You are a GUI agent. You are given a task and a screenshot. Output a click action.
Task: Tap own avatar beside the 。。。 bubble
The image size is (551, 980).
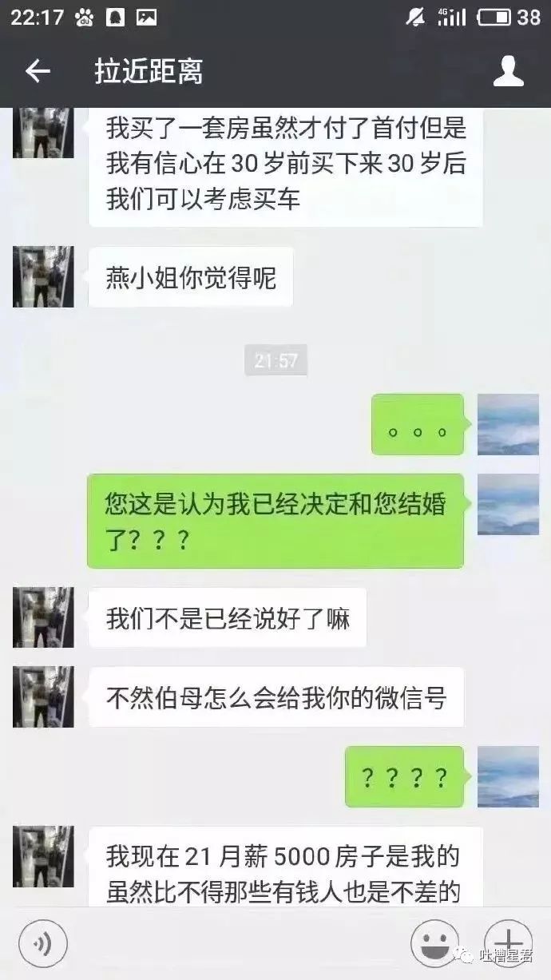pos(508,424)
